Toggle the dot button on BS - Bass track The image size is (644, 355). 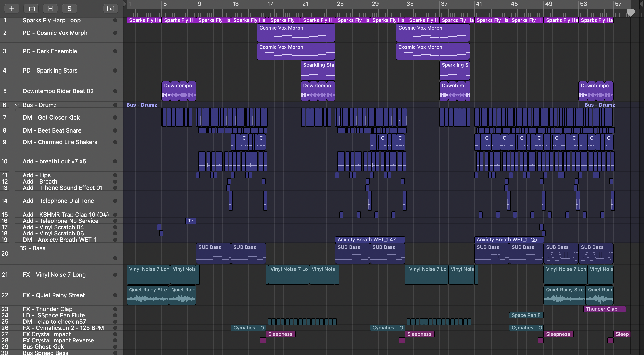[115, 258]
